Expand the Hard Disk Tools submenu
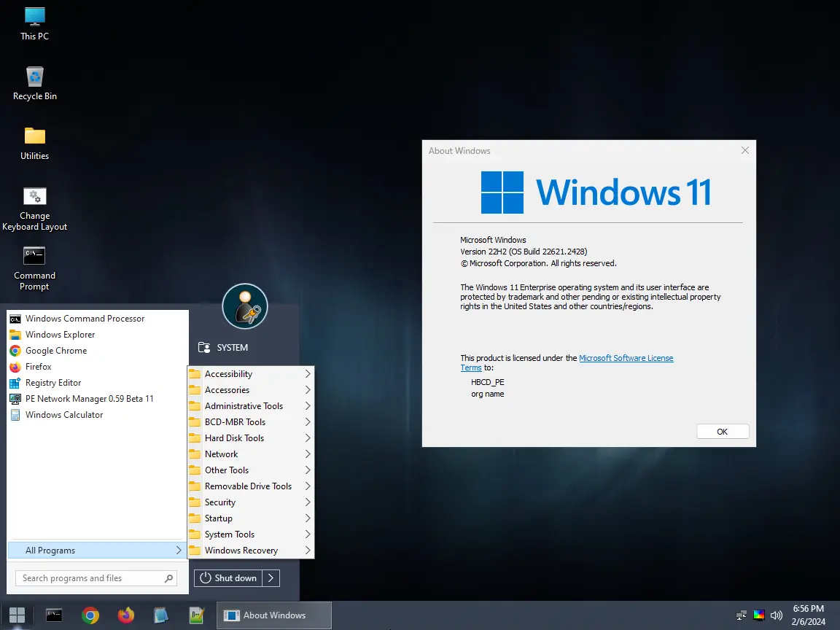The height and width of the screenshot is (630, 840). [235, 437]
